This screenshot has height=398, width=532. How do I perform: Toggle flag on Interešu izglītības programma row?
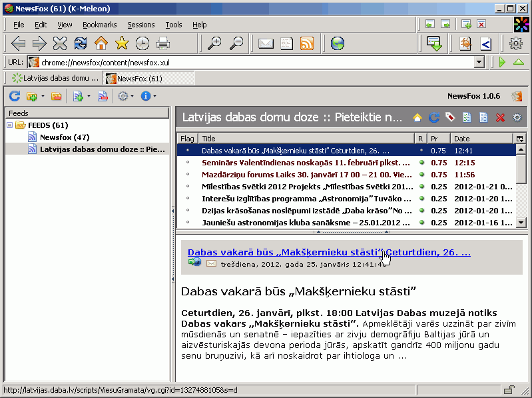(188, 198)
